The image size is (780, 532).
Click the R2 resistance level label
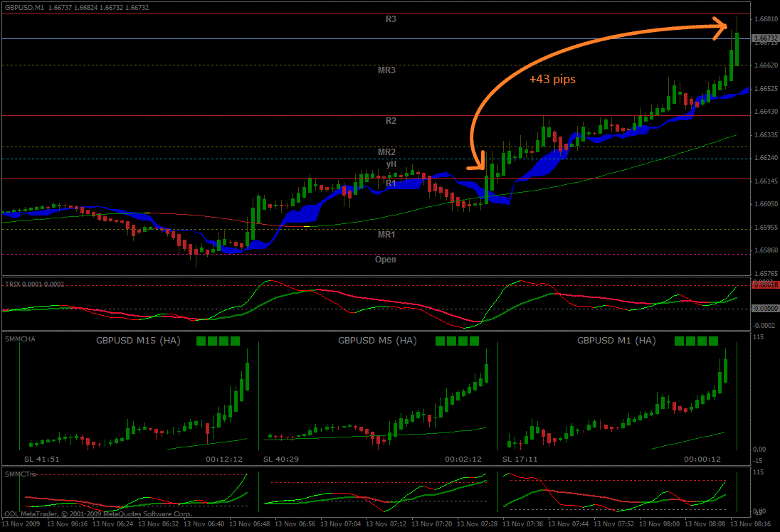tap(391, 121)
